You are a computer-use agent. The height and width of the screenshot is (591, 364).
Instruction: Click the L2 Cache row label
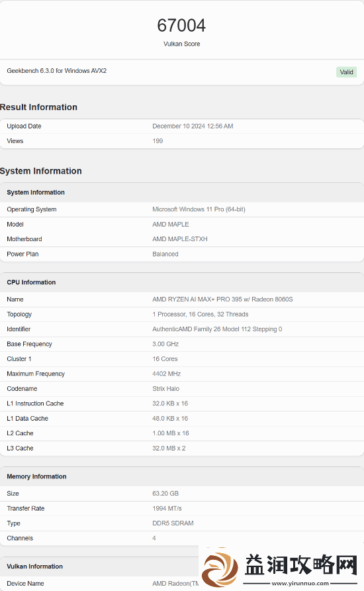(x=20, y=433)
